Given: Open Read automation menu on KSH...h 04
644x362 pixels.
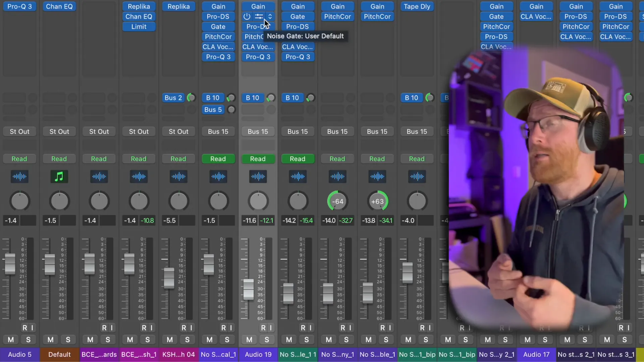Looking at the screenshot, I should coord(178,159).
